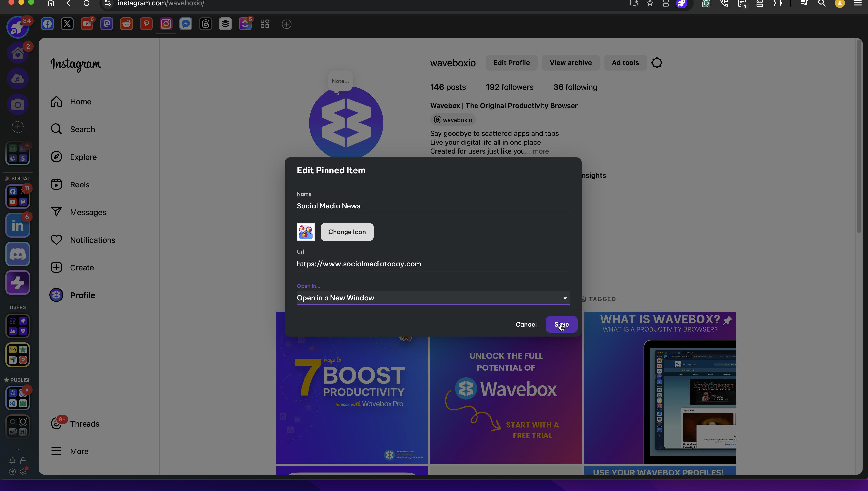Open Wavebox settings cog in sidebar
The image size is (868, 491).
[x=23, y=472]
